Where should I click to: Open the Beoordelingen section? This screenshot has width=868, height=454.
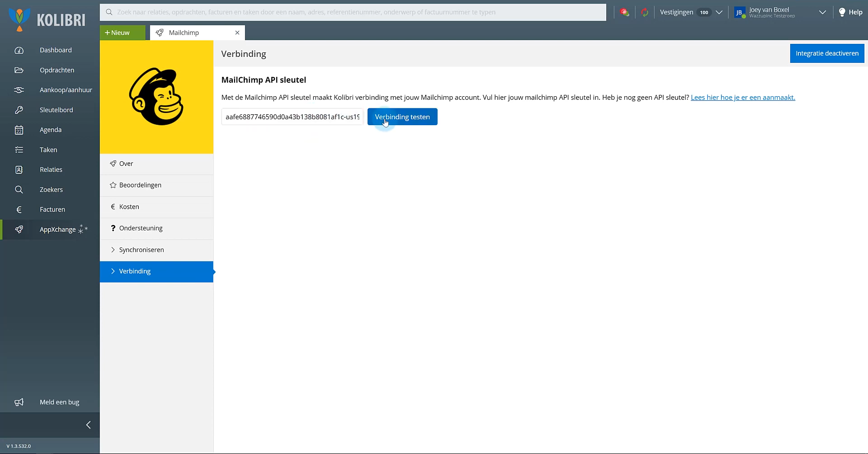click(x=156, y=185)
